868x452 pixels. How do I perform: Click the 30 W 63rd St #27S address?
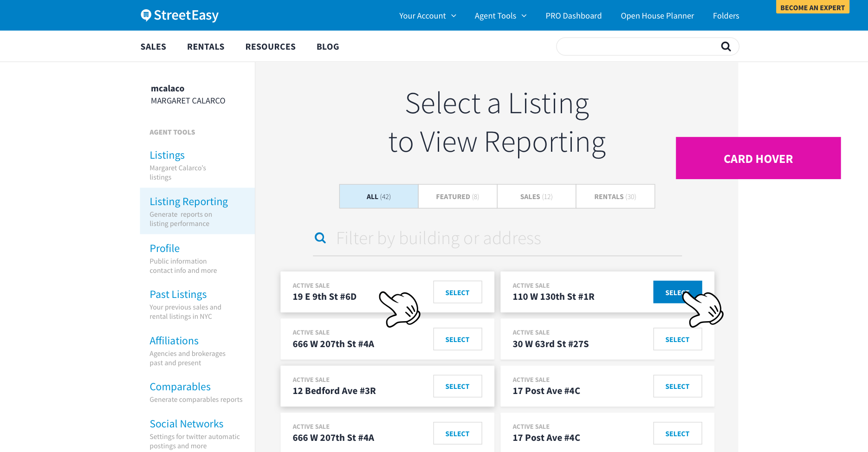pos(551,344)
